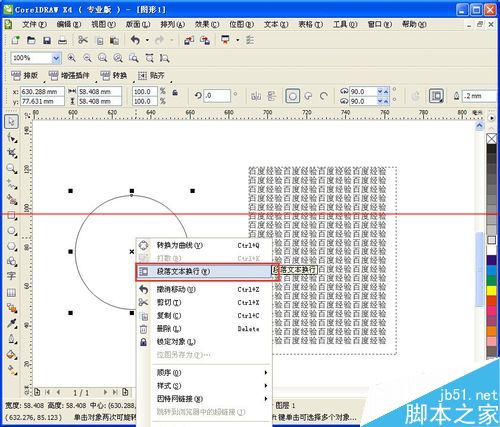Expand the 顺序(O) submenu
The image size is (500, 427).
(x=266, y=372)
